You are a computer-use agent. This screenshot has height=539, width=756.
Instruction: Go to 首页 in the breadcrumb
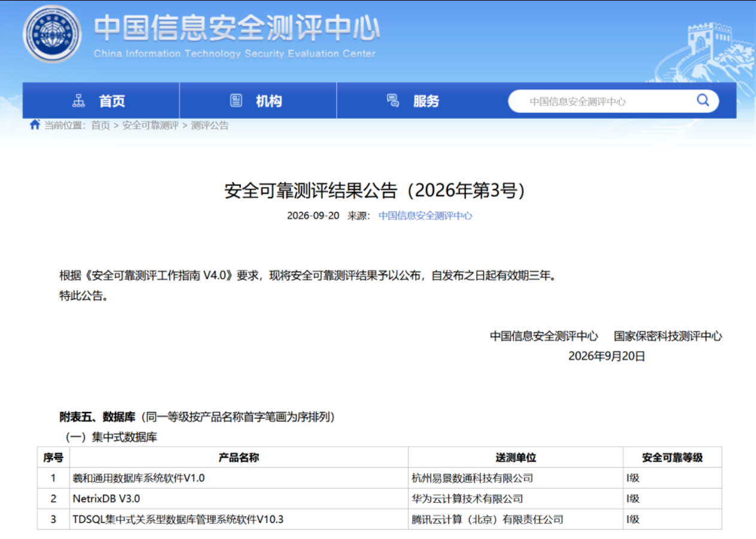(x=100, y=125)
